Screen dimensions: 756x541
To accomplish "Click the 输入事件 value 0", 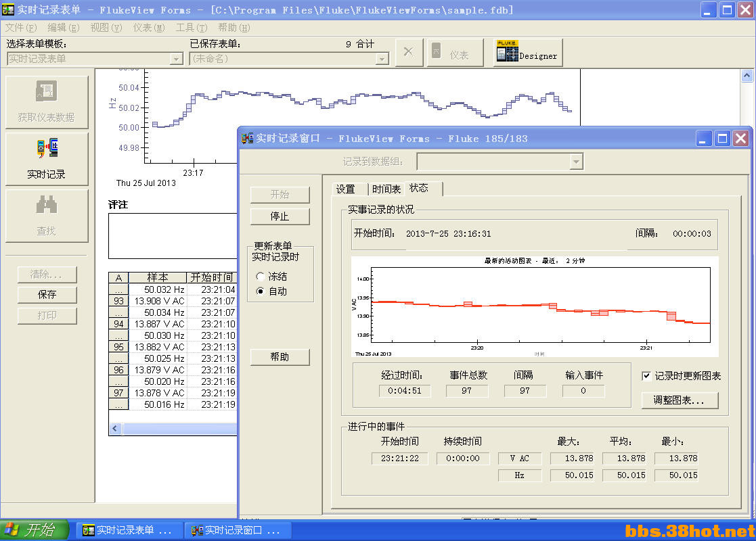I will [583, 391].
